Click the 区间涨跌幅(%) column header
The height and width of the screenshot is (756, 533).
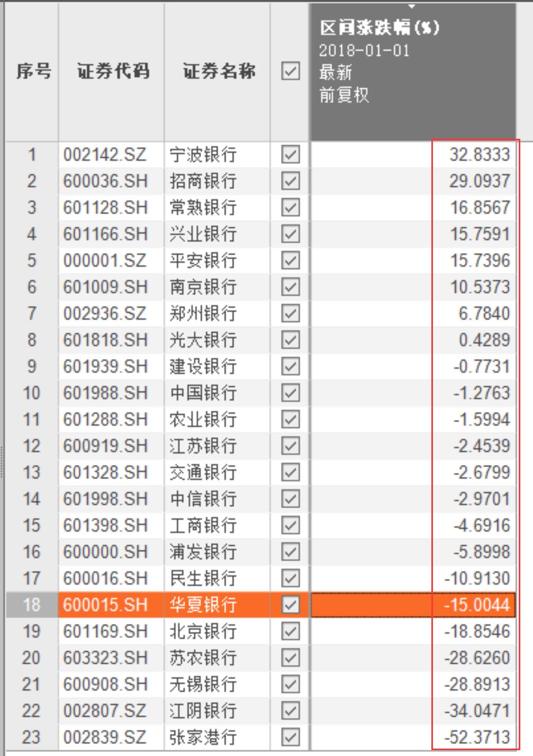pos(412,72)
